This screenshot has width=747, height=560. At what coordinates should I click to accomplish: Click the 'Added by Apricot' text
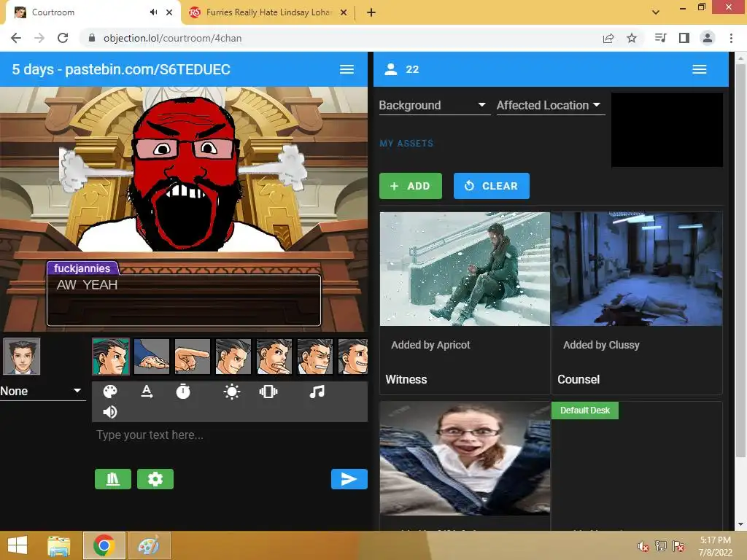coord(430,345)
